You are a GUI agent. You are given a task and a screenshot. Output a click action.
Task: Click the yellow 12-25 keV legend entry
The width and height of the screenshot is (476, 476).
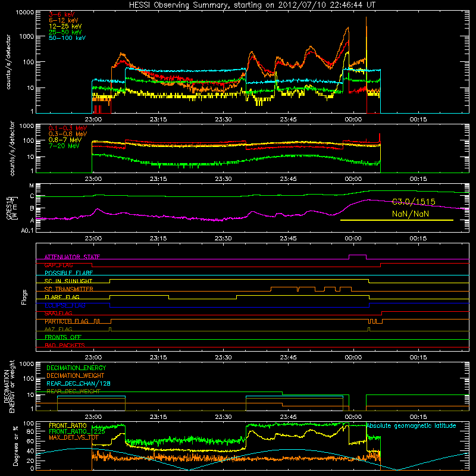(x=65, y=26)
